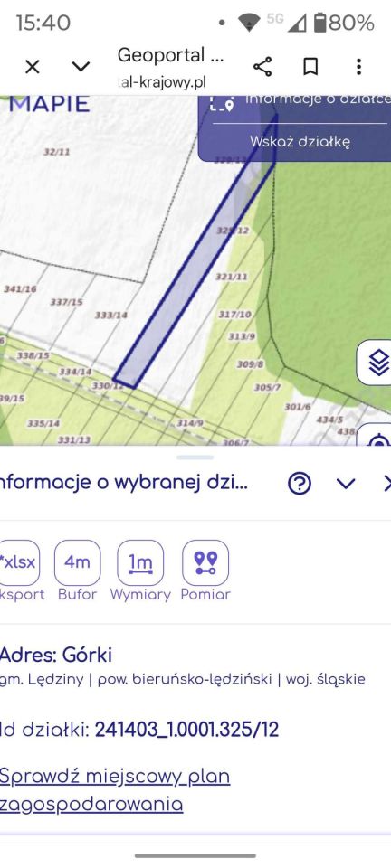Click parcel label 314/9 on map
This screenshot has width=391, height=868.
coord(190,423)
